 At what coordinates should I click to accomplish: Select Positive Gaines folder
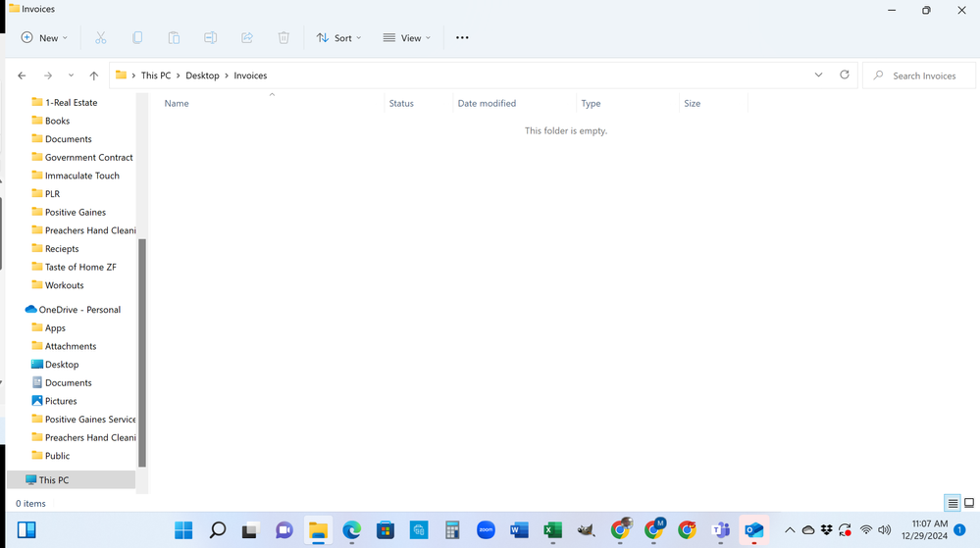tap(75, 213)
